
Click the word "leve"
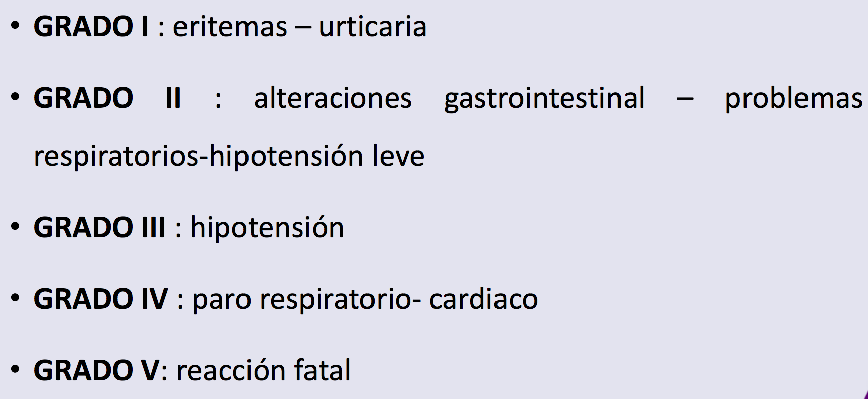click(398, 156)
